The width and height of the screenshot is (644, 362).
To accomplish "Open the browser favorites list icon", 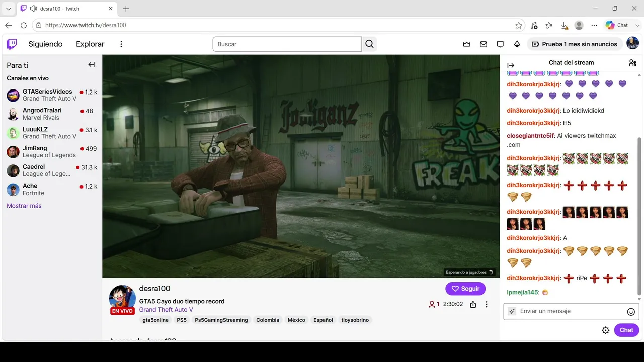I will tap(549, 25).
